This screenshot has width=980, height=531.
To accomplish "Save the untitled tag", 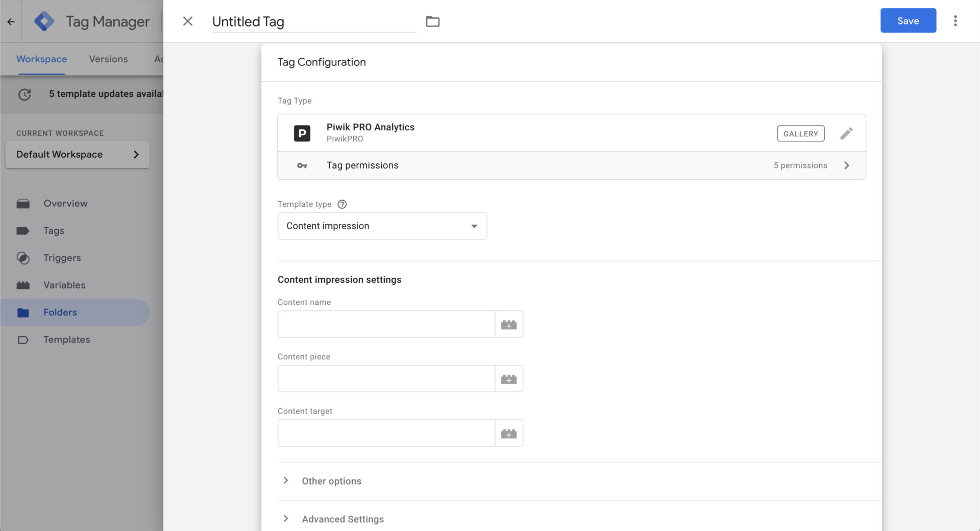I will coord(908,20).
